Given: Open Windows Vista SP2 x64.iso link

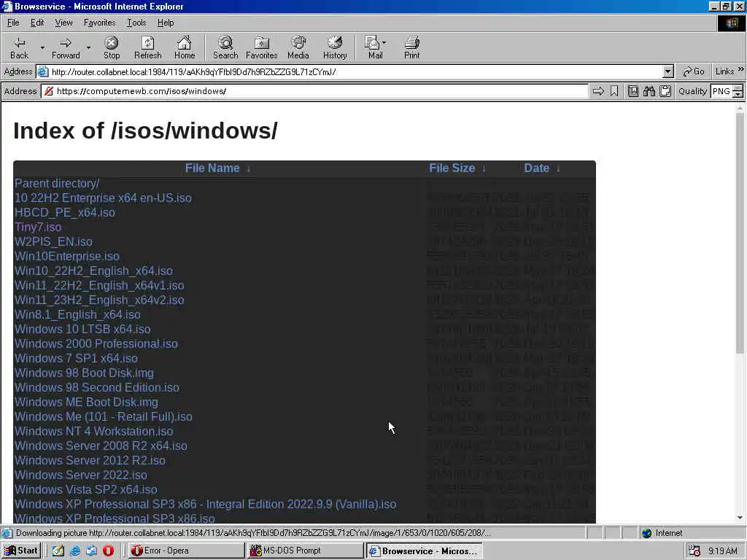Looking at the screenshot, I should tap(86, 489).
